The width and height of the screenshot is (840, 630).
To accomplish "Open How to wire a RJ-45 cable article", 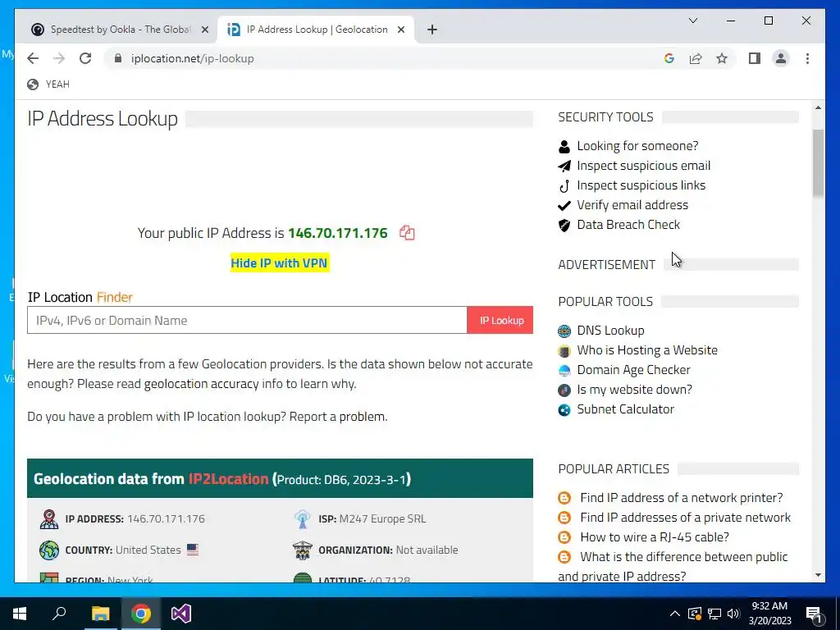I will 655,537.
